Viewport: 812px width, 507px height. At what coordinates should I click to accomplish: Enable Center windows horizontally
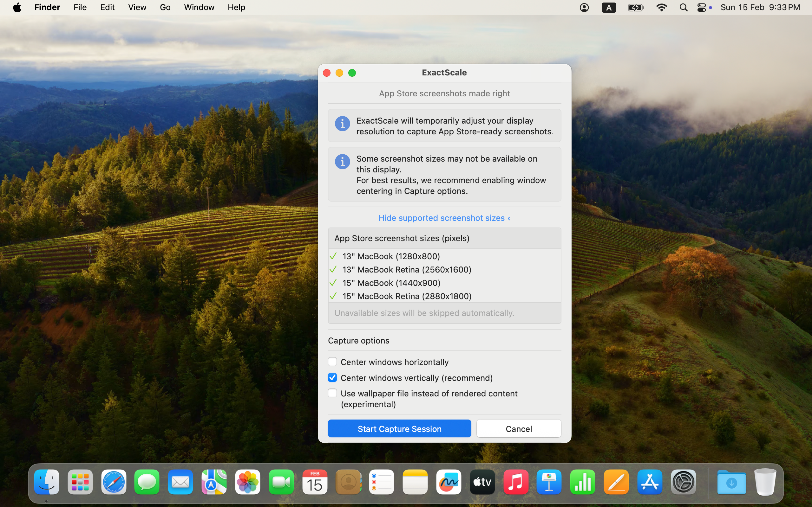332,362
